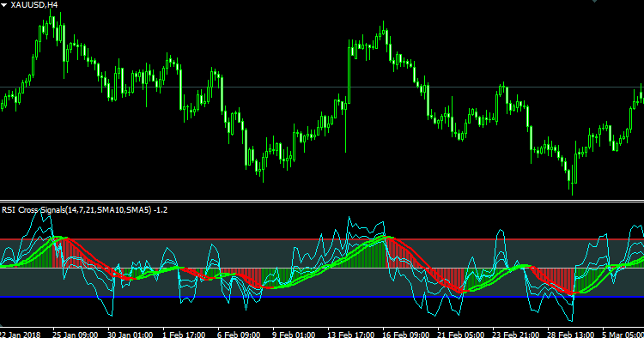Click the 6 Feb 09:00 time label
644x338 pixels.
[x=239, y=335]
